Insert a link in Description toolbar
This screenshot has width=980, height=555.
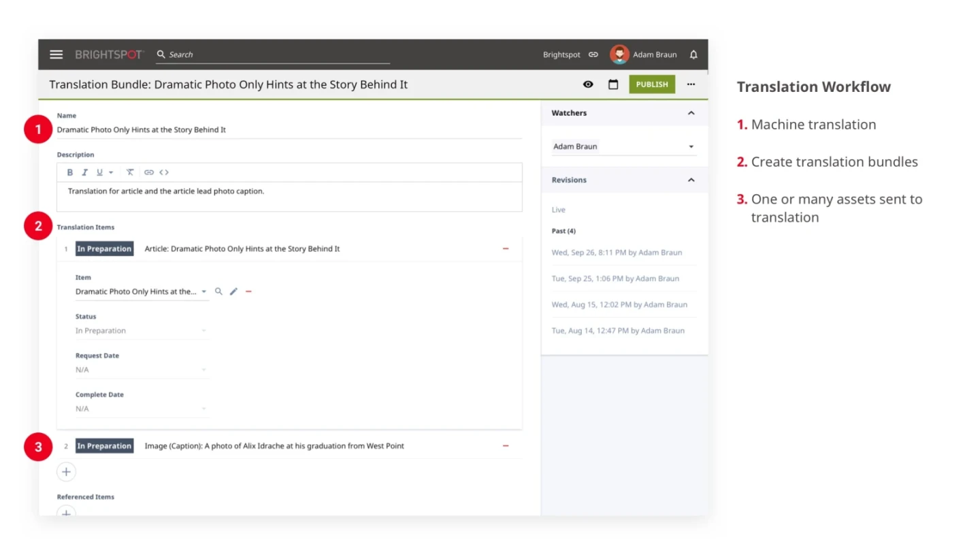(x=148, y=172)
